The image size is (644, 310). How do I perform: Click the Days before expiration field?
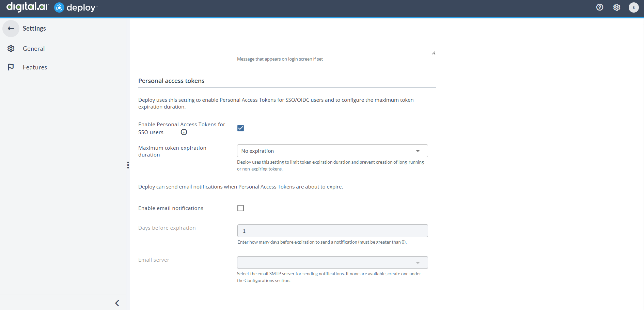(x=332, y=231)
